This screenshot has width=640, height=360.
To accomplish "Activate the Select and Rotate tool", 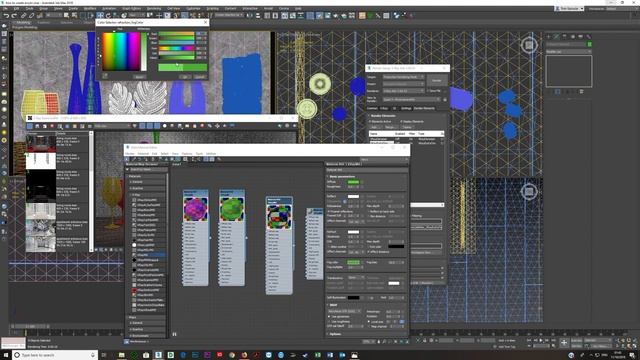I will tap(108, 16).
